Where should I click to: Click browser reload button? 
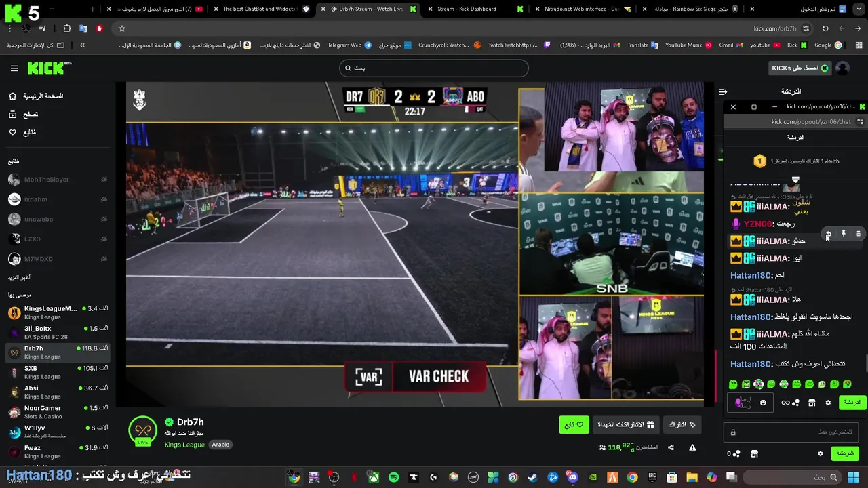(x=825, y=28)
